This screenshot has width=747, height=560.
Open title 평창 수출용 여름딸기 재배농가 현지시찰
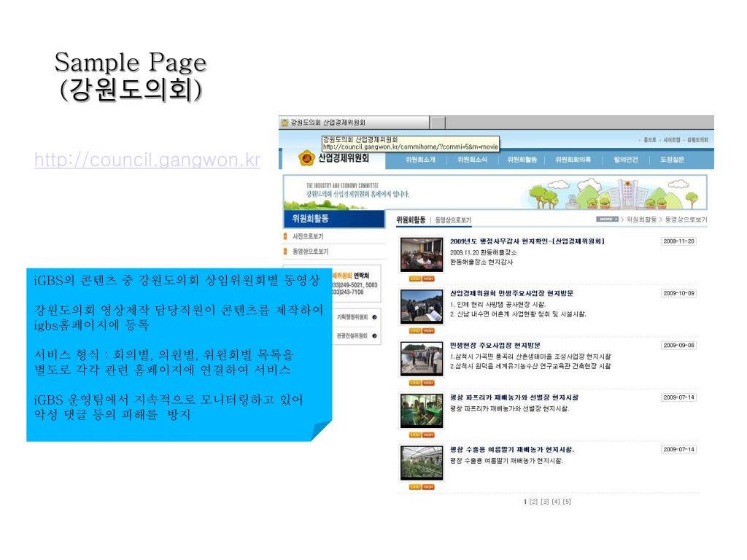coord(511,449)
